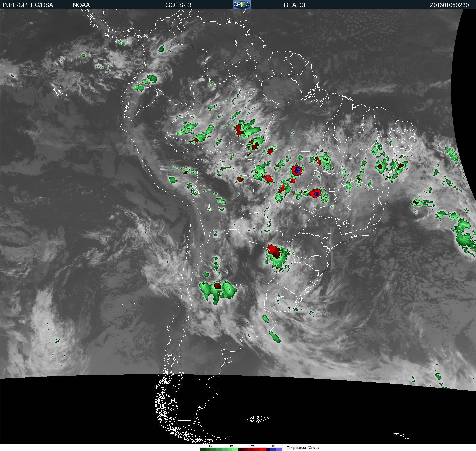Click the light blue swatch ending the legend
Viewport: 476px width, 451px height.
click(279, 449)
